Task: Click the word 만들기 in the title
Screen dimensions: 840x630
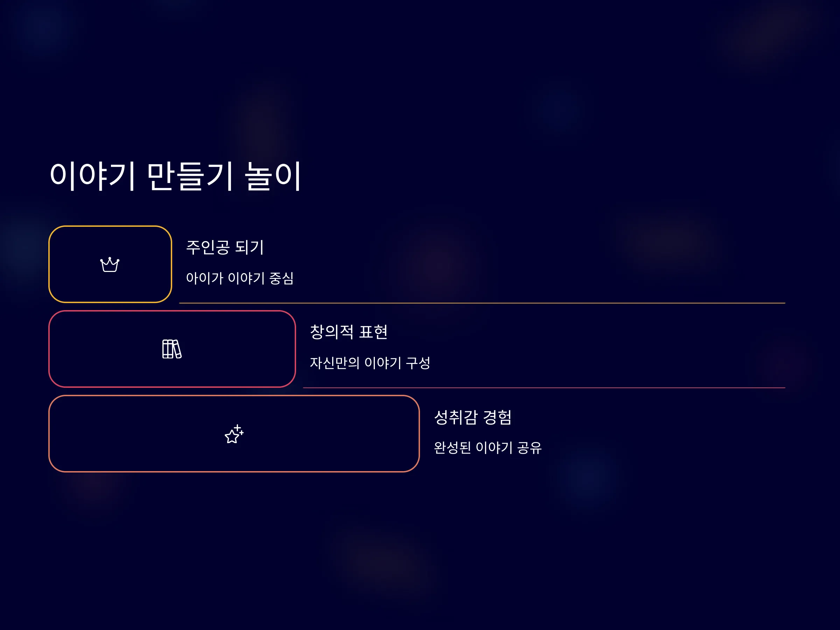Action: [190, 176]
